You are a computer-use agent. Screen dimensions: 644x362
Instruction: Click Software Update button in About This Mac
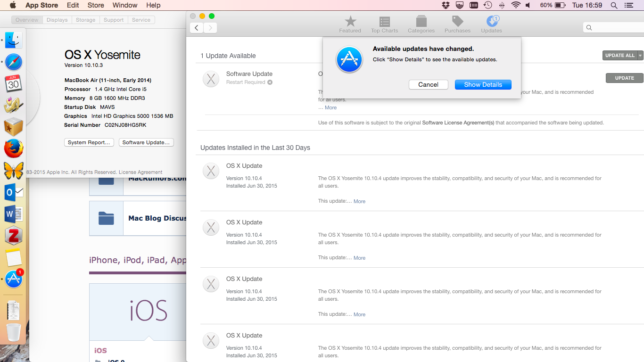pos(146,142)
